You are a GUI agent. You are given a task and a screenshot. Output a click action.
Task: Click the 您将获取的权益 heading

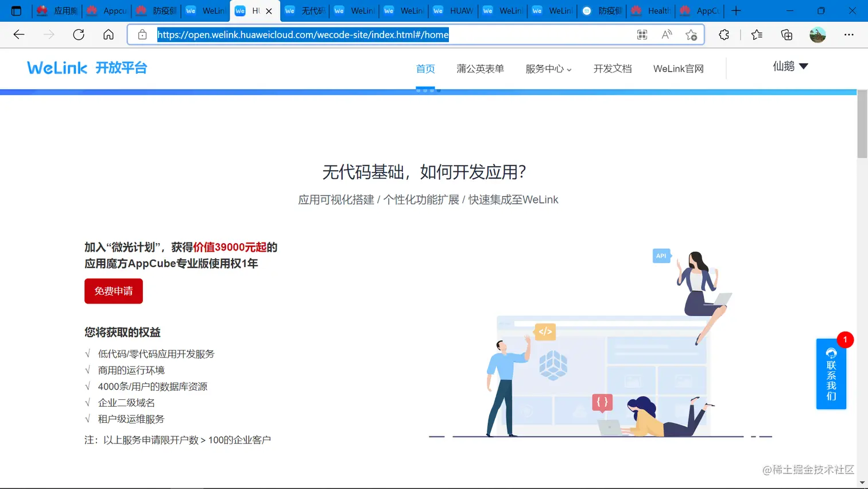[122, 332]
